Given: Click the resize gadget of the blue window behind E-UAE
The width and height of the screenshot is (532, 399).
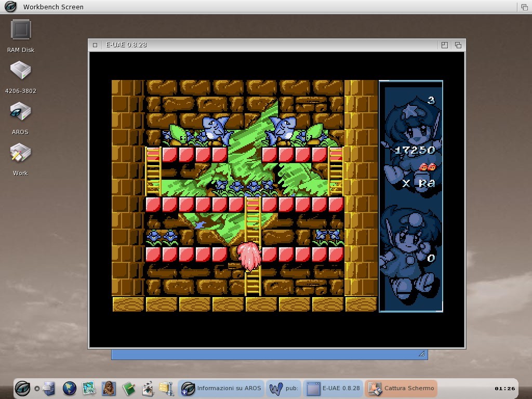Looking at the screenshot, I should coord(422,354).
